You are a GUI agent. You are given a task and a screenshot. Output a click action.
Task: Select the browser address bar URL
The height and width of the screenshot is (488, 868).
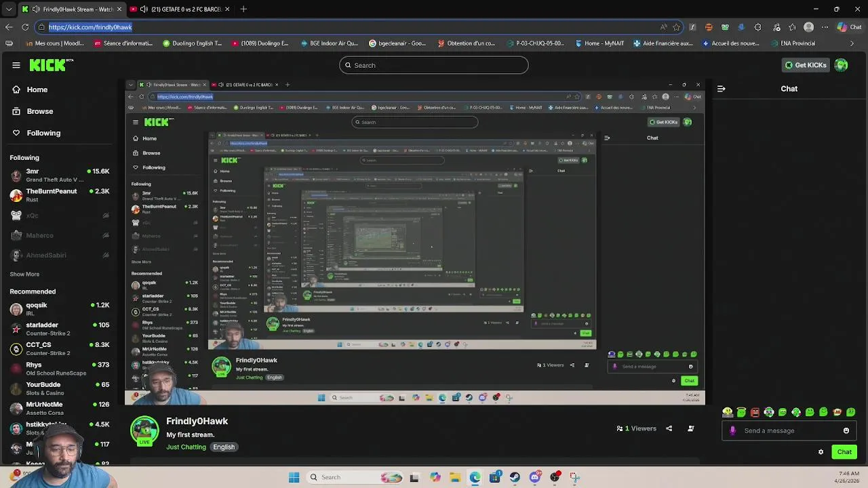click(90, 27)
